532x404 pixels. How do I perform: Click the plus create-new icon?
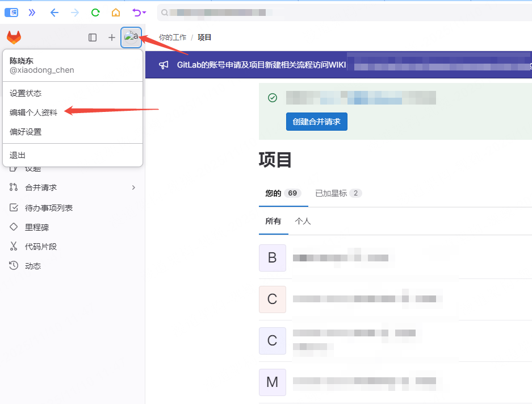click(x=111, y=38)
